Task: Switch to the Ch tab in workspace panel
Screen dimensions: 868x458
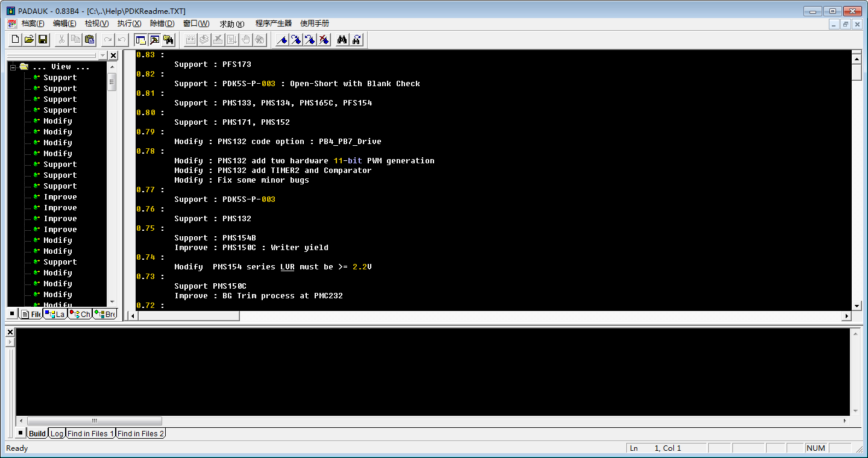Action: (x=80, y=314)
